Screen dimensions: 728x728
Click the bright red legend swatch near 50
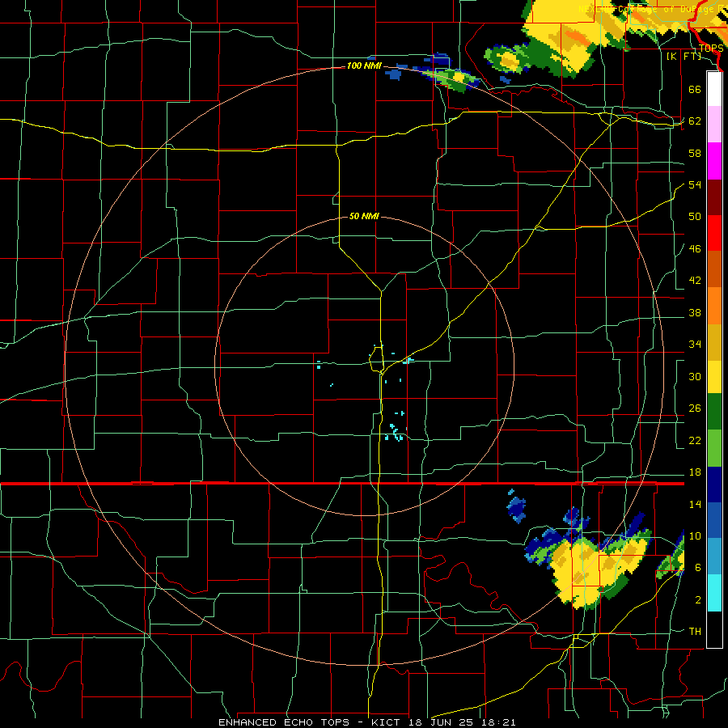[x=714, y=233]
